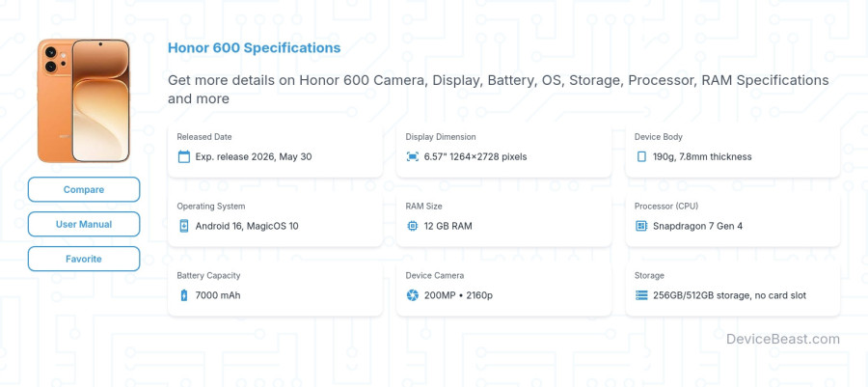
Task: Click text '190g, 7.8mm thickness'
Action: point(702,156)
